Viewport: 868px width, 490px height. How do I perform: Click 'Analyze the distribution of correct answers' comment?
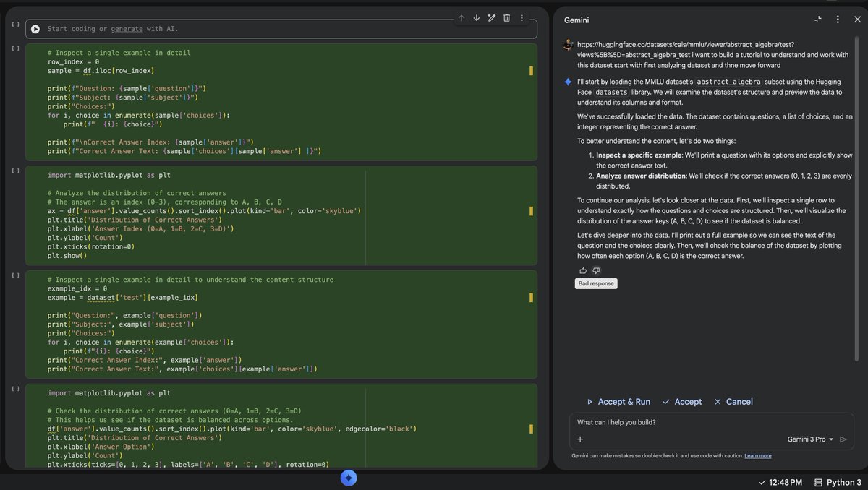click(137, 193)
